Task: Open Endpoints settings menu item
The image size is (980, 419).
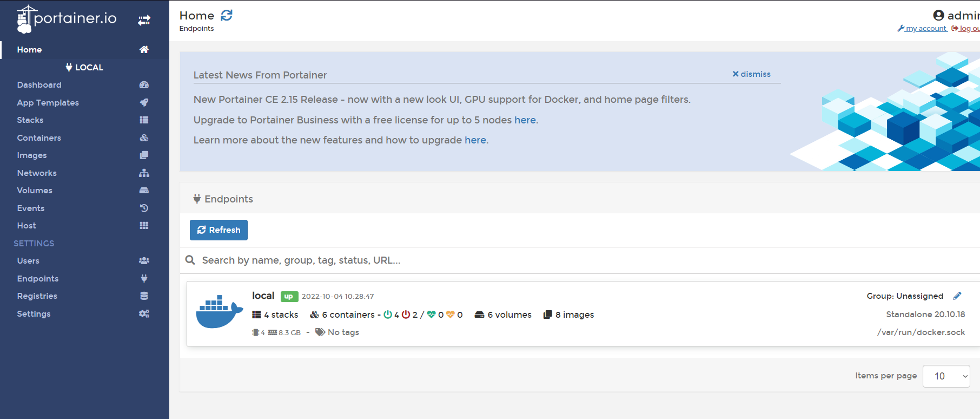Action: (38, 278)
